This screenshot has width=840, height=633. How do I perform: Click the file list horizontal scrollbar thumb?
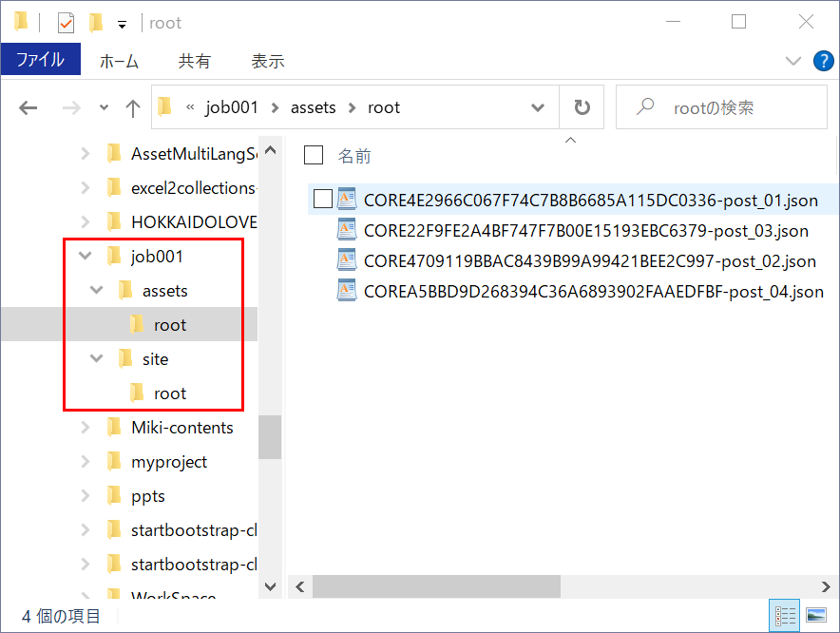point(436,587)
